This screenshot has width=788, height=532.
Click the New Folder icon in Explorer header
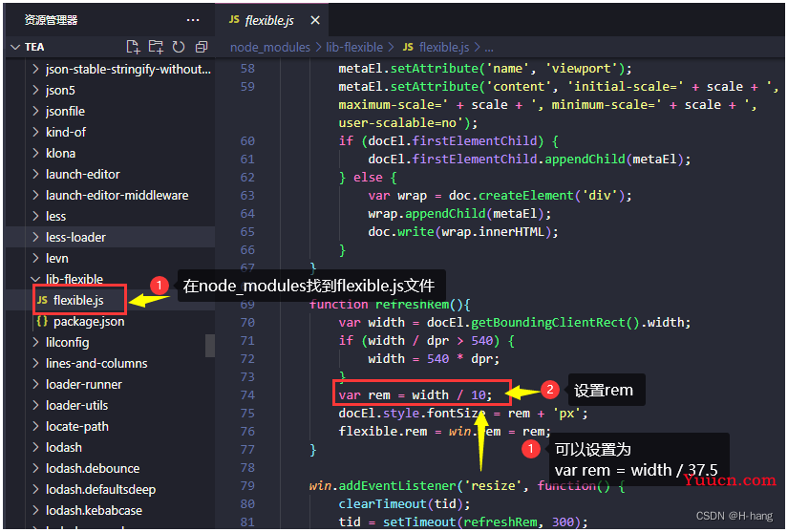click(x=156, y=47)
